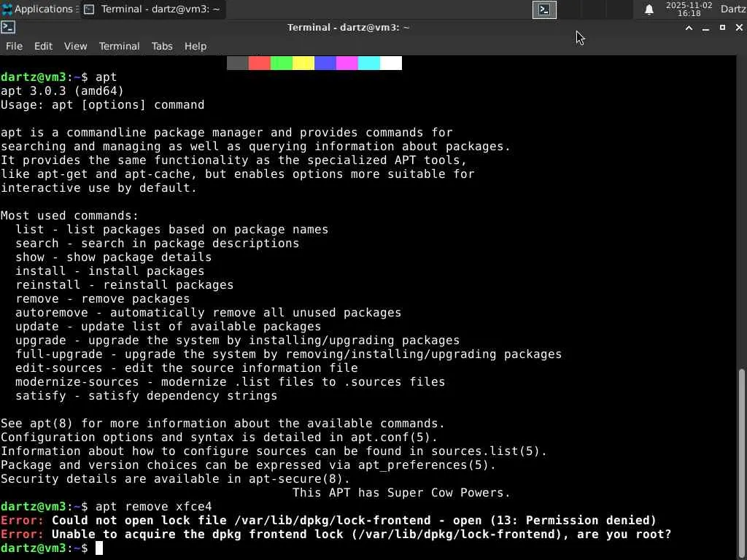Click the gray color block
The height and width of the screenshot is (560, 747).
(x=237, y=63)
